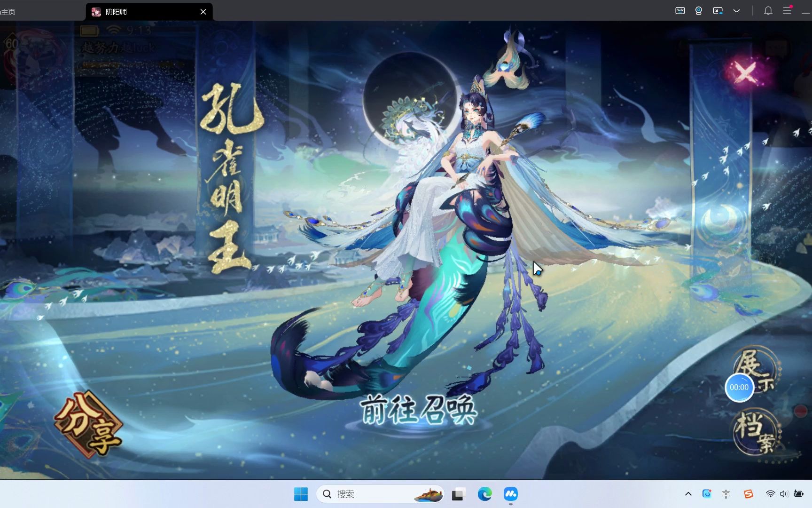Screen dimensions: 812x508
Task: Click the user account icon in title bar
Action: pyautogui.click(x=699, y=11)
